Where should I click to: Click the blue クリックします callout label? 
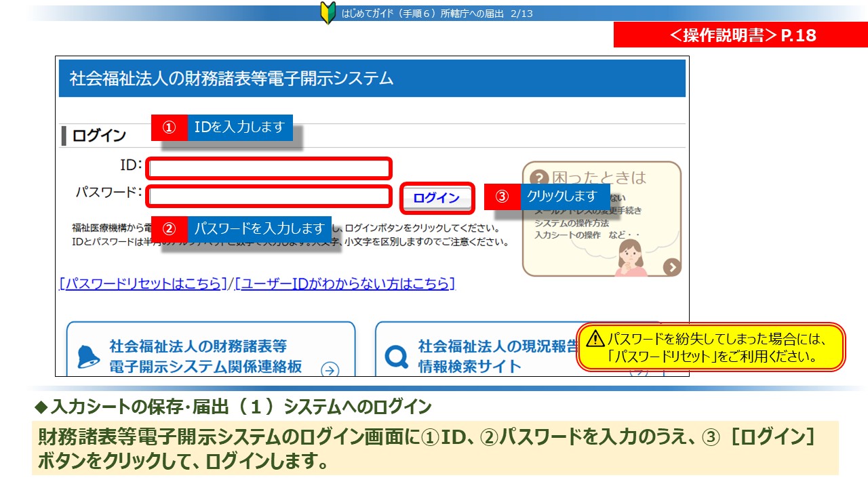pos(561,196)
